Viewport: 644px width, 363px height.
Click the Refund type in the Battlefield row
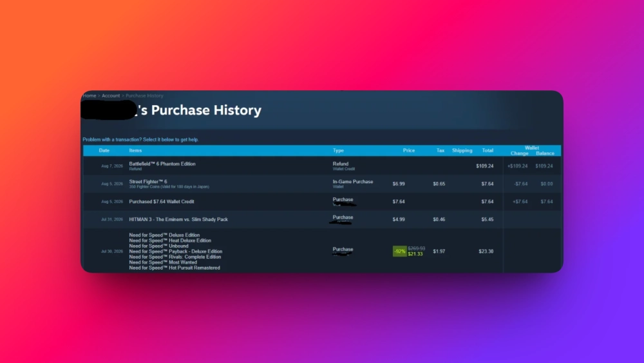pos(341,164)
